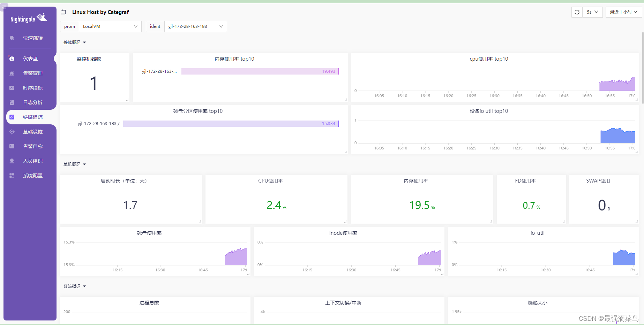Click the 日志分析 document icon
Screen dimensions: 644x325
12,102
